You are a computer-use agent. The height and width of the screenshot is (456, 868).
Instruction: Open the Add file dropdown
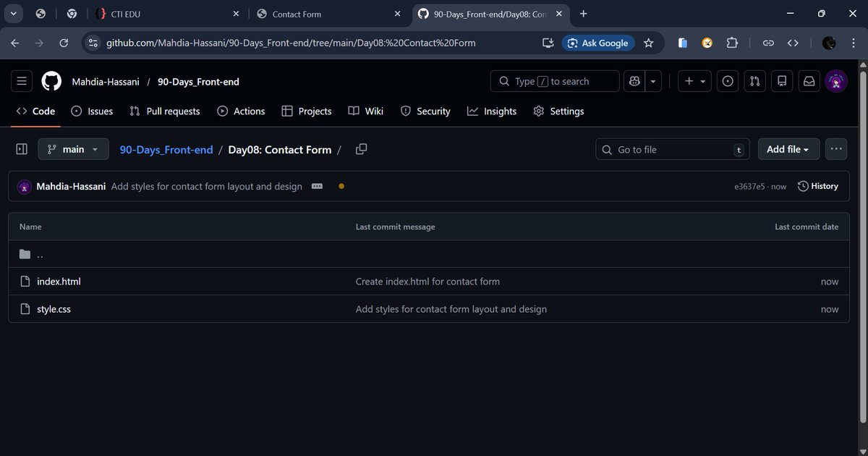pyautogui.click(x=788, y=149)
